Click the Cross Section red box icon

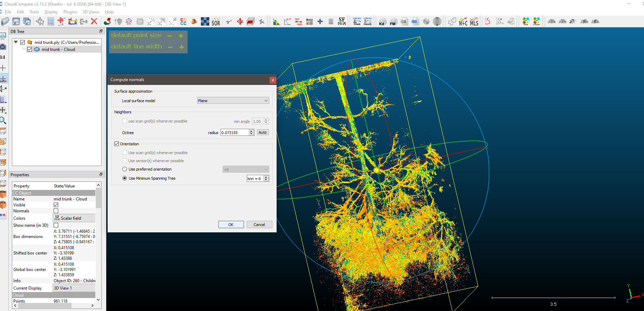[250, 22]
